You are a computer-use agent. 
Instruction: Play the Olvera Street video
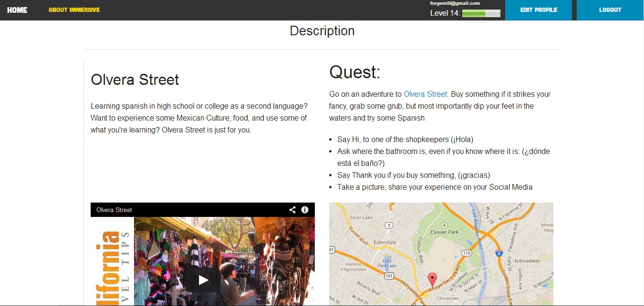click(x=203, y=280)
